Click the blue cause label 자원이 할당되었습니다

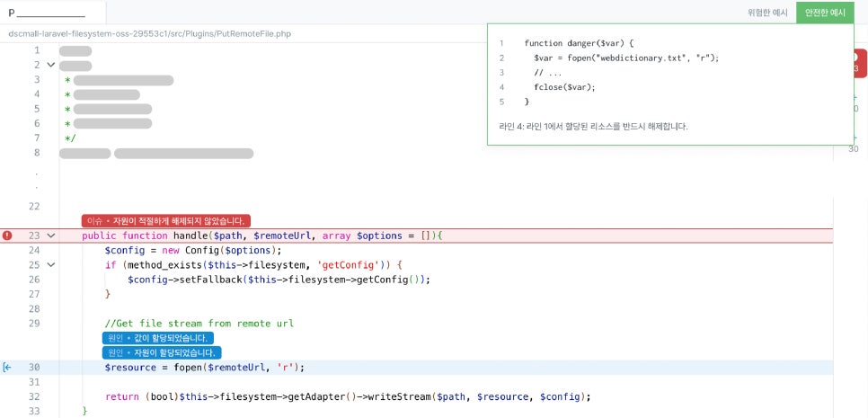[x=163, y=352]
